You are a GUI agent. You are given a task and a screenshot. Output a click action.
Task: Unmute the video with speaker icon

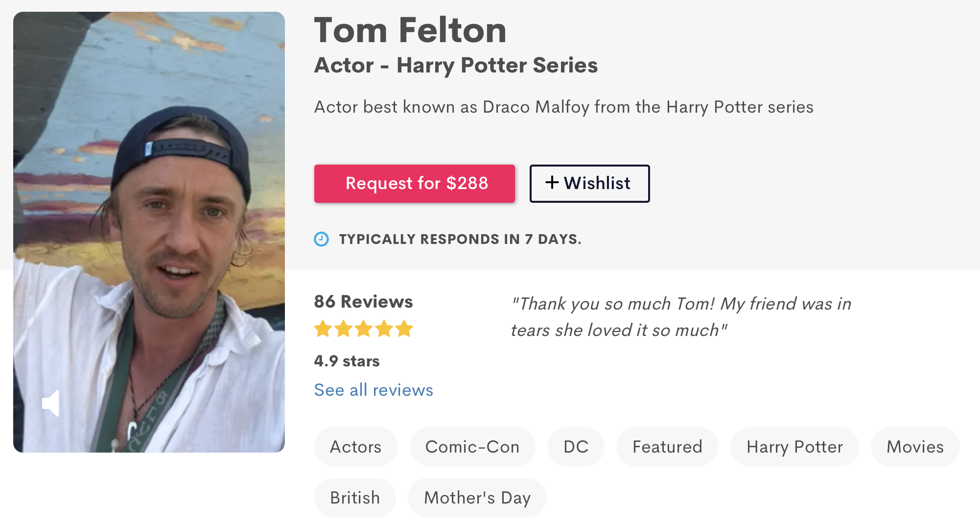(x=51, y=403)
